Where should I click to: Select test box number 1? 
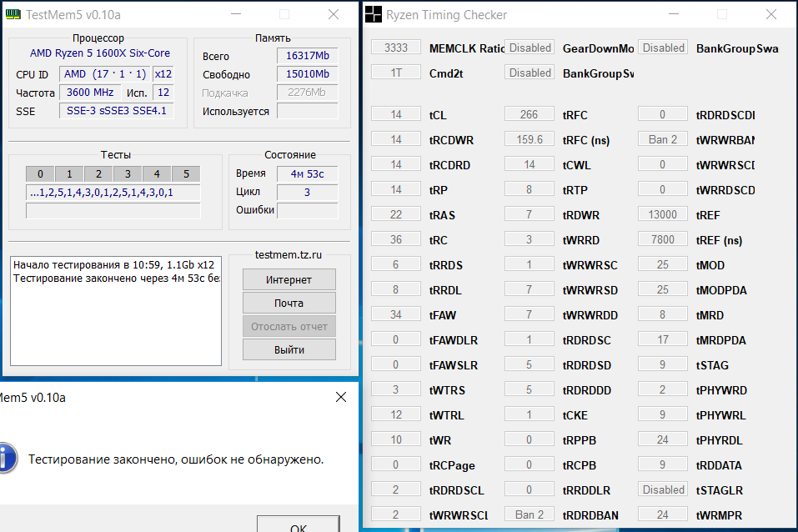[x=69, y=174]
